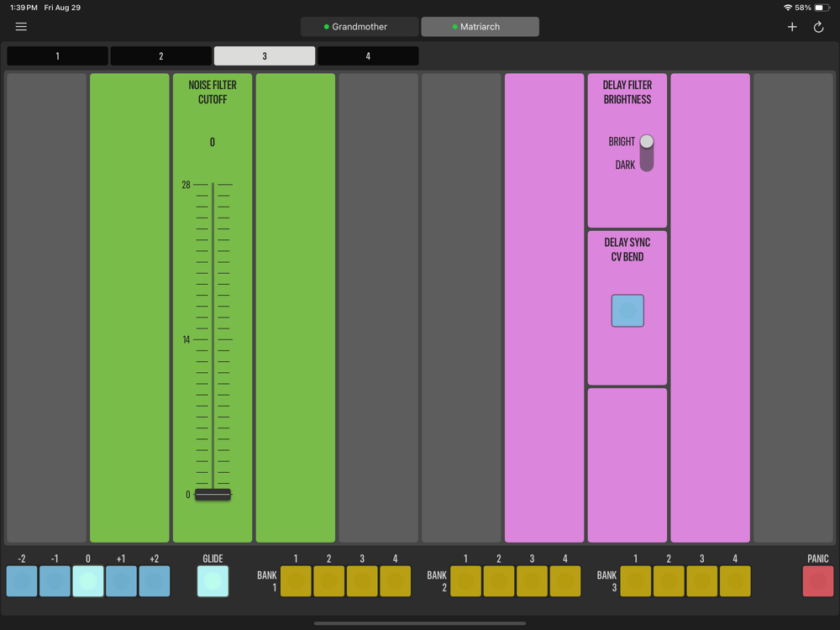
Task: Set Noise Filter Cutoff to 14 mark
Action: tap(213, 339)
